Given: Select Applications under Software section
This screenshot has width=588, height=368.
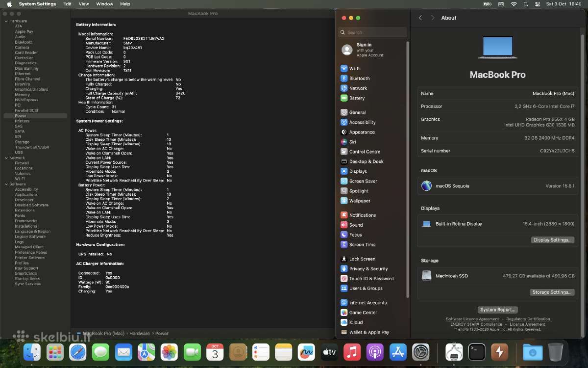Looking at the screenshot, I should pos(26,194).
